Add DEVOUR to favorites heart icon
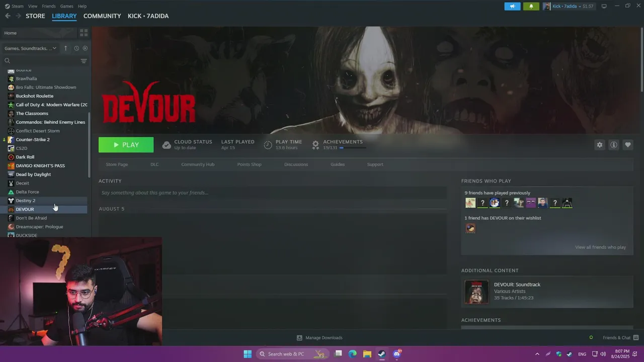Image resolution: width=644 pixels, height=362 pixels. 628,145
